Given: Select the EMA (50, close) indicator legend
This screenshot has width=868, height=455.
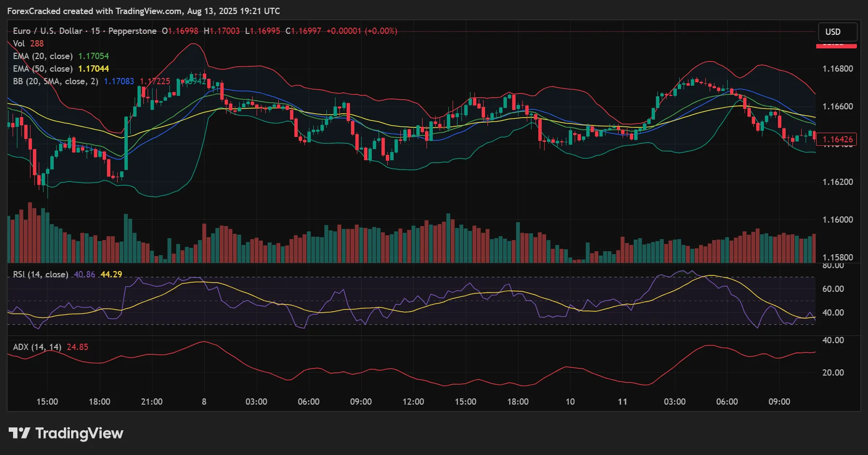Looking at the screenshot, I should [43, 68].
